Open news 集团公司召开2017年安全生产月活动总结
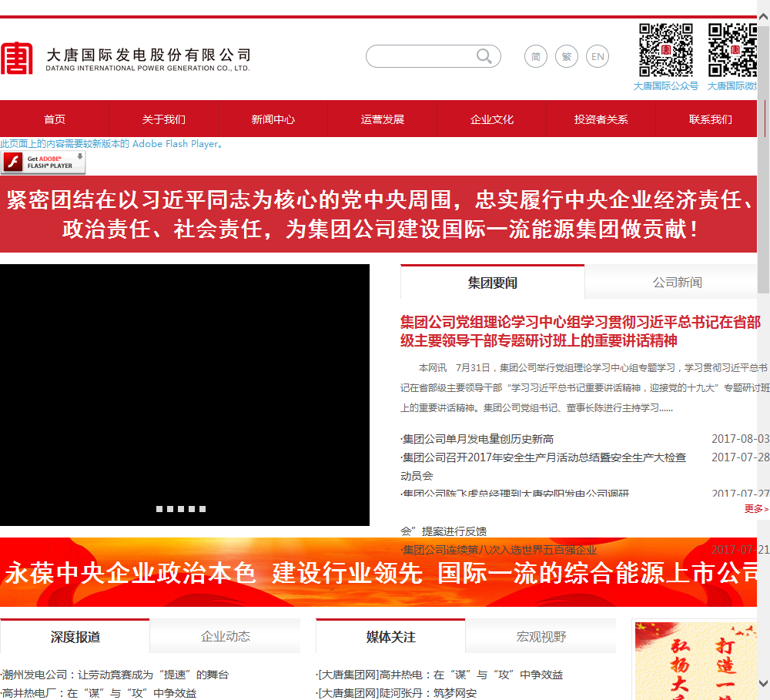The image size is (770, 700). pyautogui.click(x=544, y=466)
